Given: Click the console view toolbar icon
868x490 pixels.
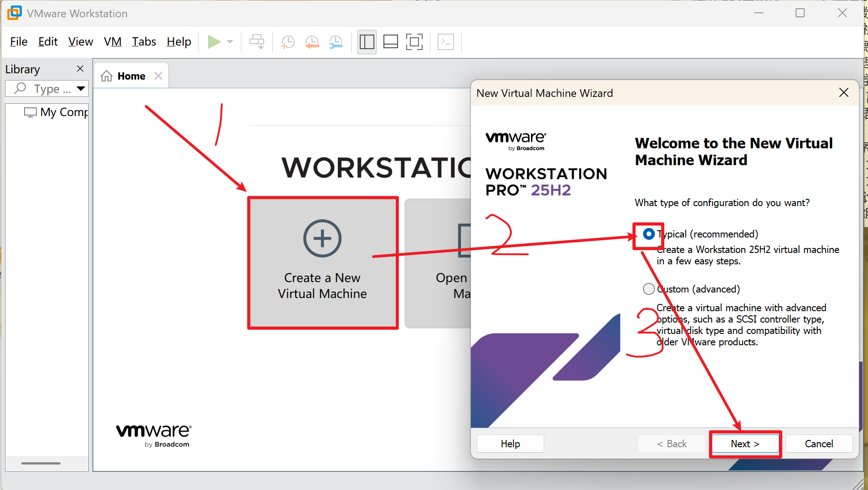Looking at the screenshot, I should [446, 42].
